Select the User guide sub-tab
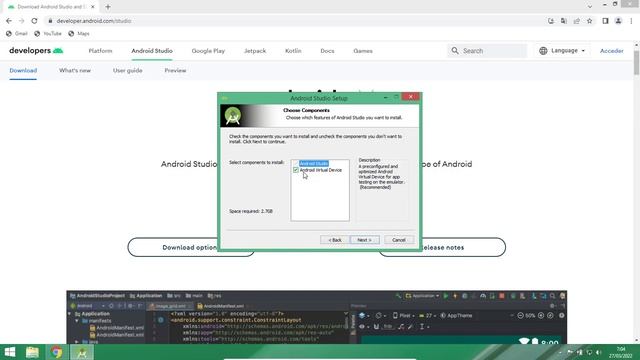Screen dimensions: 640x360 click(x=128, y=70)
